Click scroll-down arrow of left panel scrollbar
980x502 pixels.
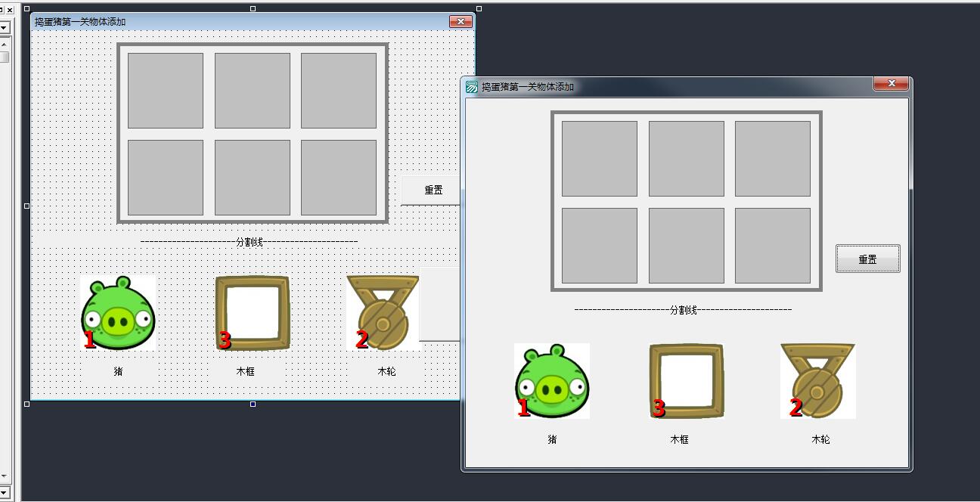pos(4,476)
